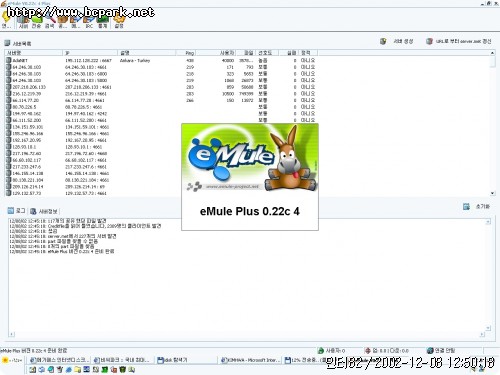500x375 pixels.
Task: Open the IRC toolbar button
Action: click(x=89, y=21)
